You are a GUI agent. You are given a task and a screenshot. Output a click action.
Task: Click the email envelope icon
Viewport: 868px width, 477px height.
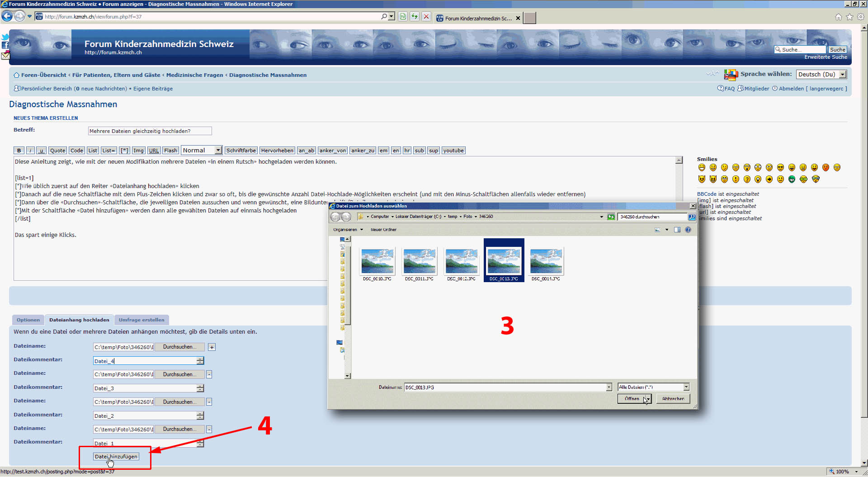click(x=5, y=56)
